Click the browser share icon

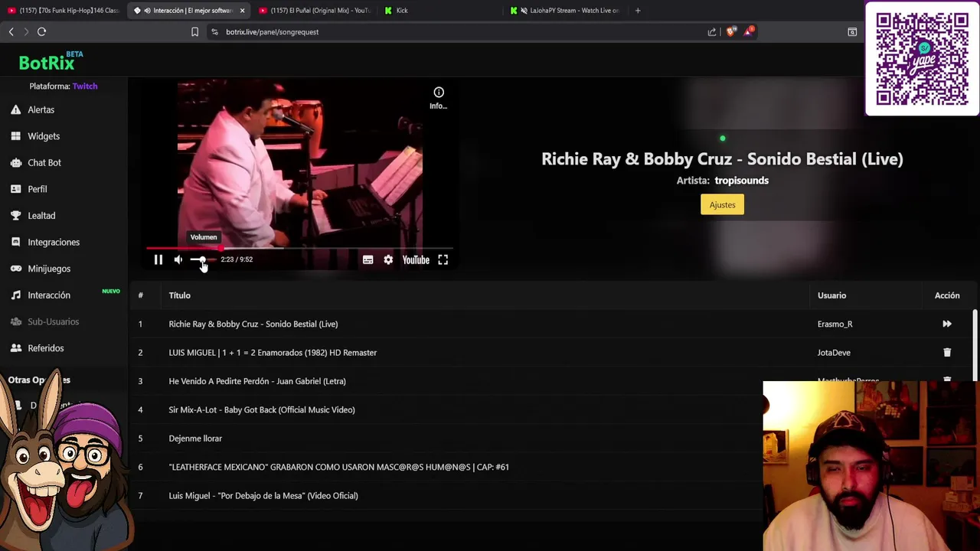tap(712, 32)
